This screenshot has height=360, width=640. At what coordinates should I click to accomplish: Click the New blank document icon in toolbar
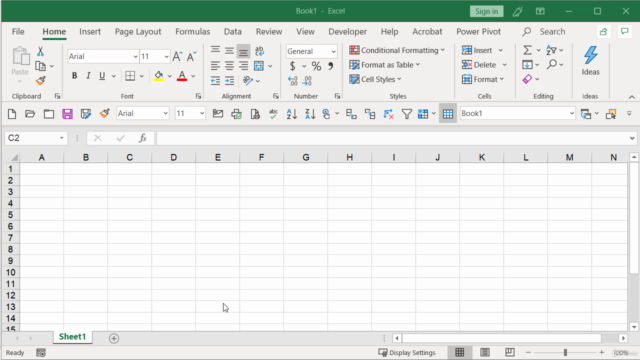(12, 114)
